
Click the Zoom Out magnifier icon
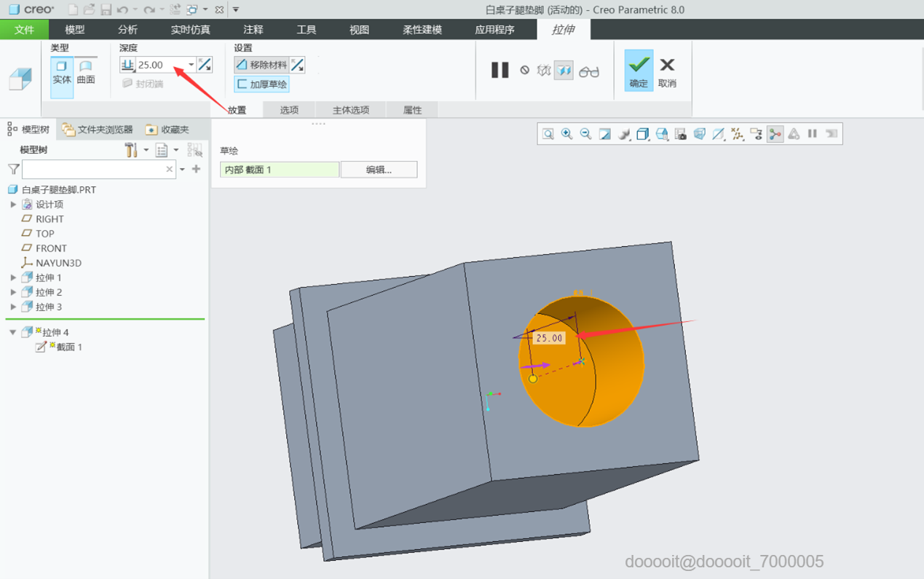[x=585, y=134]
